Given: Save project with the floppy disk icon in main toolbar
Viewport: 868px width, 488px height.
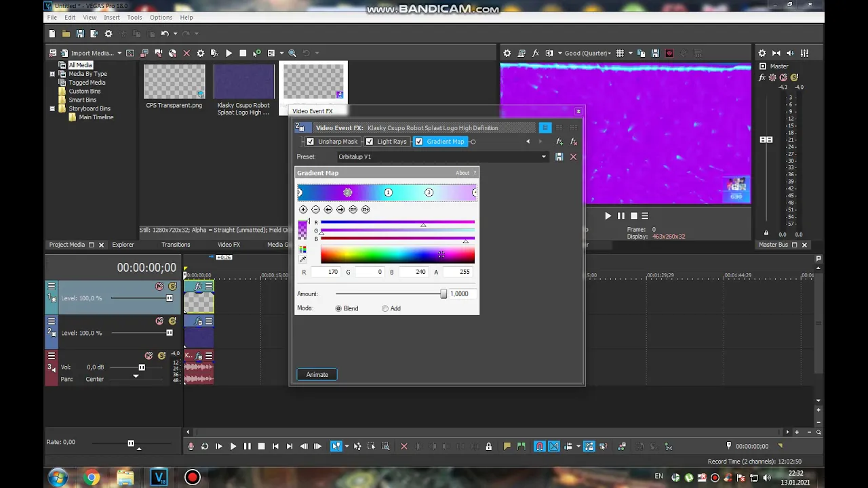Looking at the screenshot, I should pos(80,34).
